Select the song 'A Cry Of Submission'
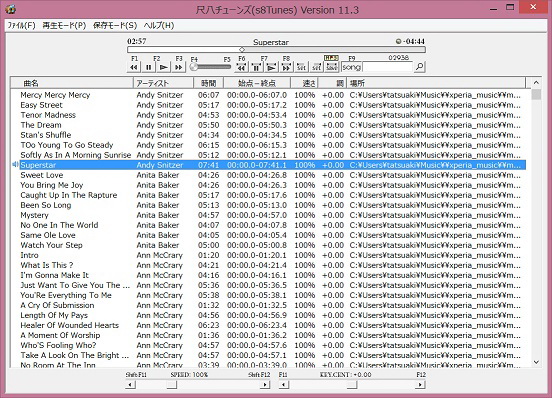This screenshot has height=398, width=552. coord(57,305)
